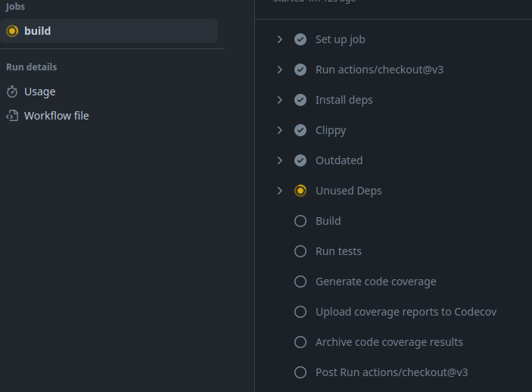Click the 'Jobs' section heading
The height and width of the screenshot is (392, 532).
(x=15, y=7)
